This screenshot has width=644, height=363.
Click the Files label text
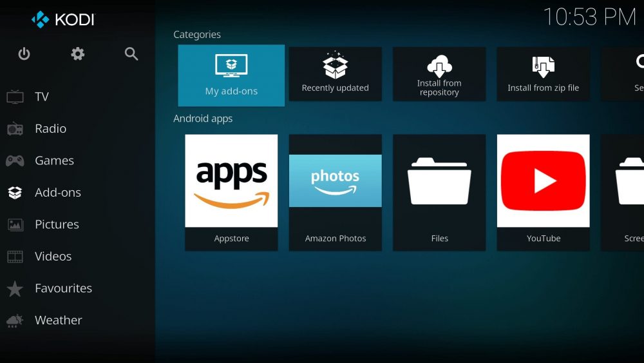(439, 239)
